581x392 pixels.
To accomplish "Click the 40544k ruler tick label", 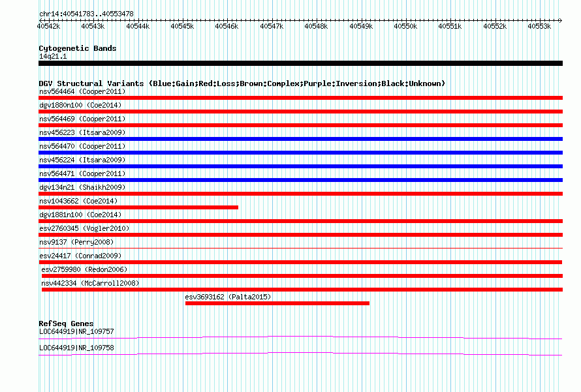I will point(138,26).
